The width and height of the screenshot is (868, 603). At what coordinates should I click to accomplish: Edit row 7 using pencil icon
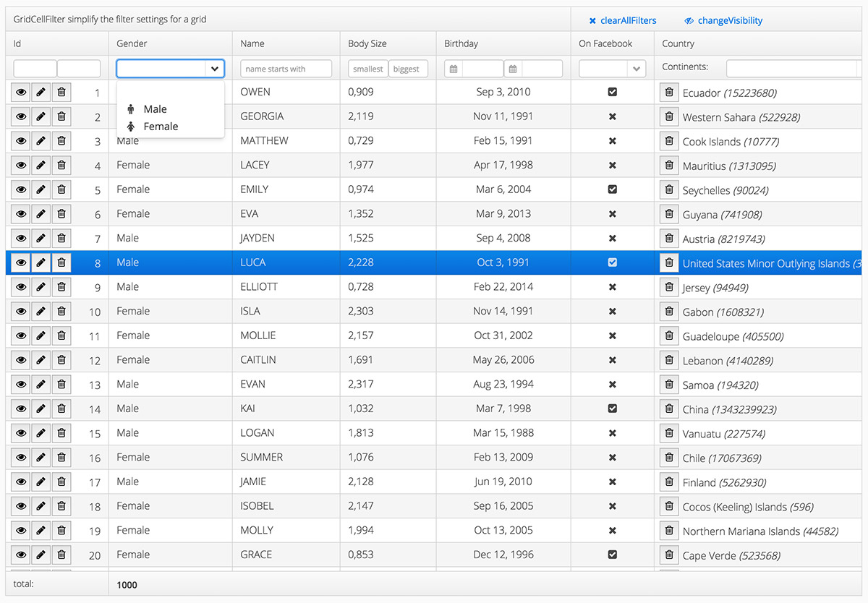[41, 239]
